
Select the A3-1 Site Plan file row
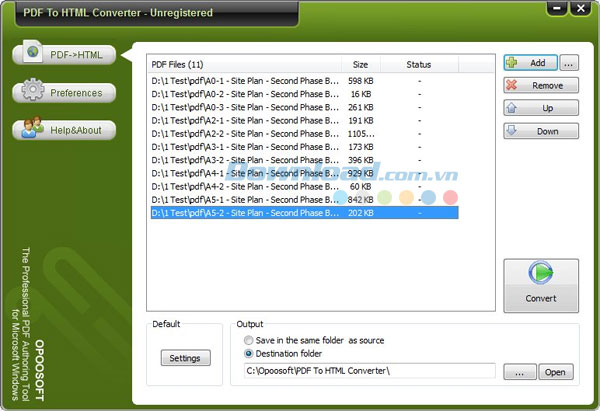click(304, 147)
